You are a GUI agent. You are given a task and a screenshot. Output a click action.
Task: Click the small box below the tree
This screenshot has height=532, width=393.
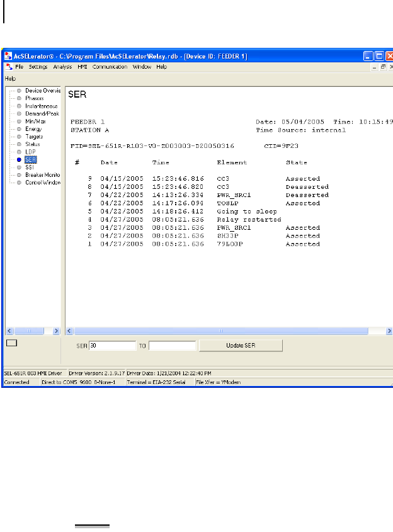(11, 343)
